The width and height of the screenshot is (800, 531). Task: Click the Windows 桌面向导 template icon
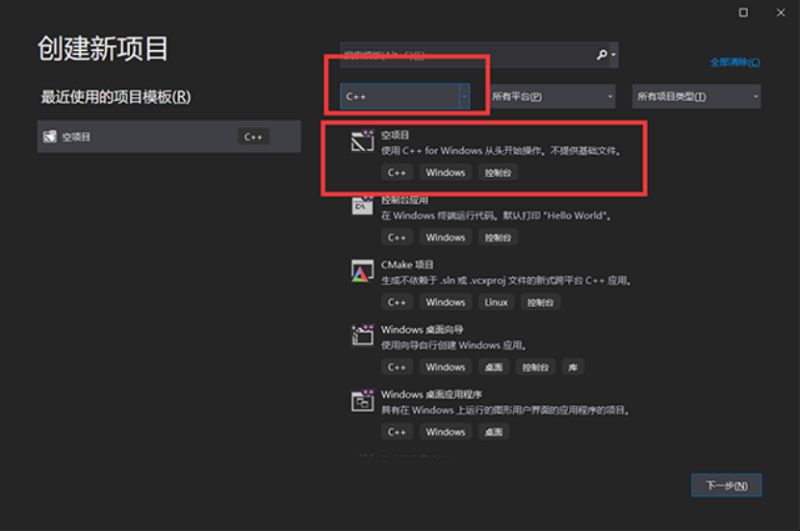361,336
